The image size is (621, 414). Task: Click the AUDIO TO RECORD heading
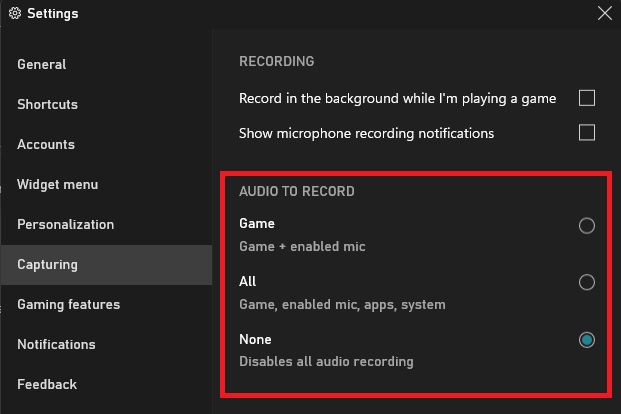tap(297, 191)
